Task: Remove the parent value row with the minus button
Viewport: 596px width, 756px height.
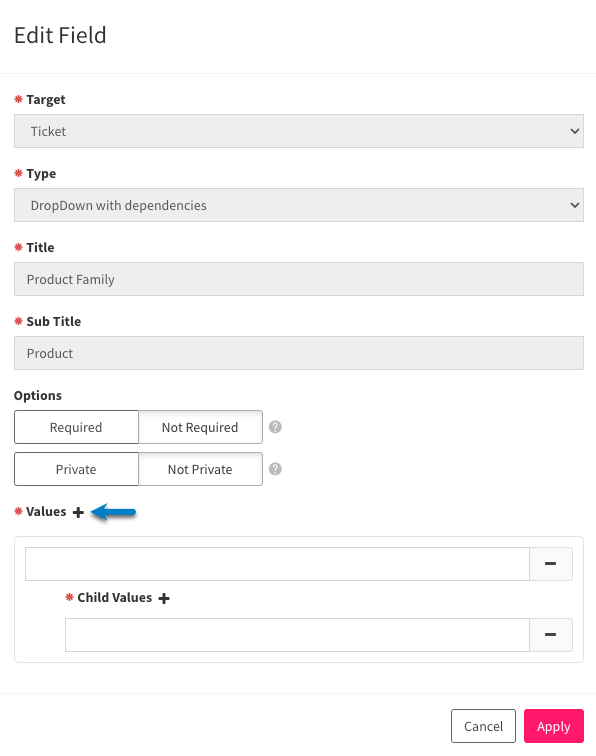Action: tap(551, 564)
